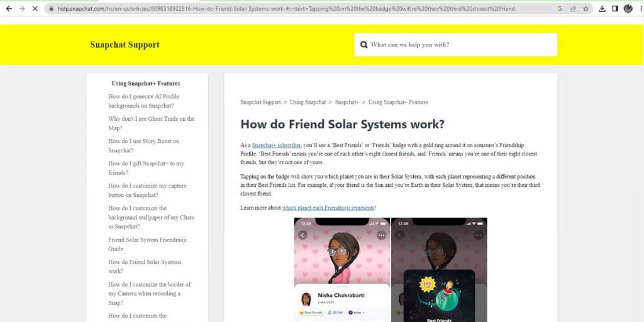Viewport: 644px width, 322px height.
Task: Open the browser profile avatar
Action: click(628, 8)
